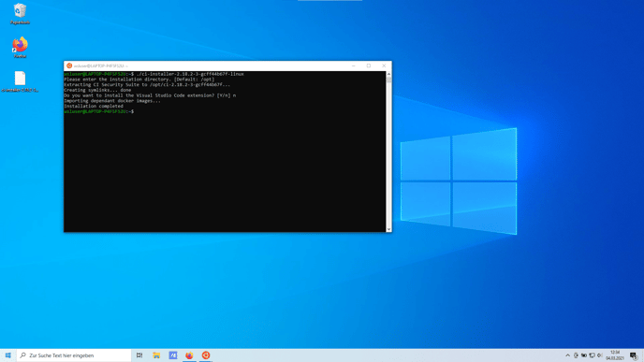
Task: Minimize the Ubuntu terminal window
Action: coord(354,65)
